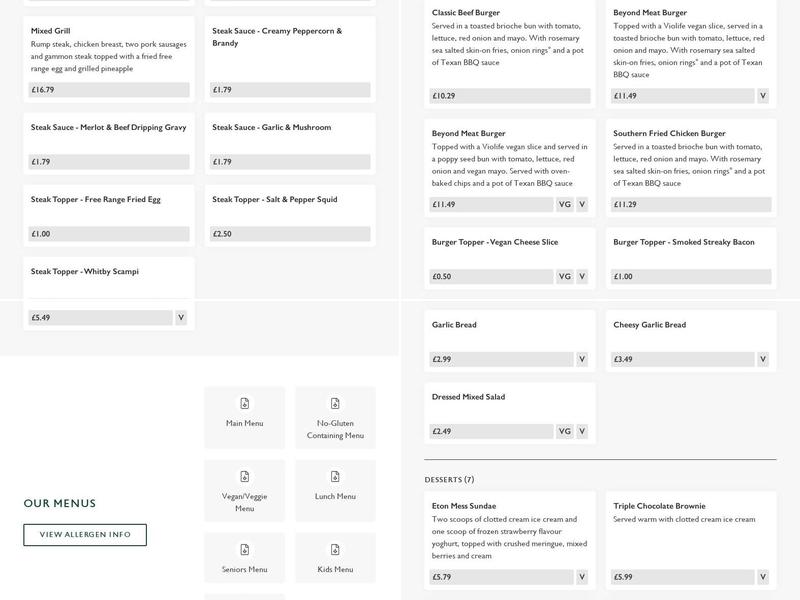Click the Kids Menu download icon

pos(335,549)
